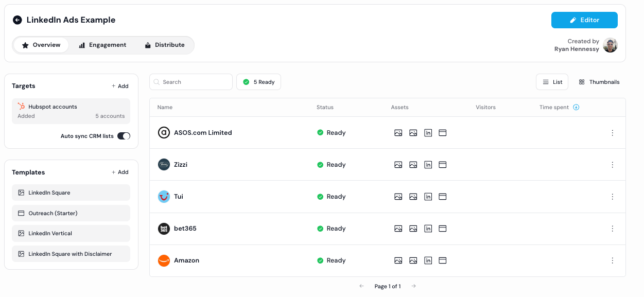644x297 pixels.
Task: Switch to List view
Action: (x=552, y=82)
